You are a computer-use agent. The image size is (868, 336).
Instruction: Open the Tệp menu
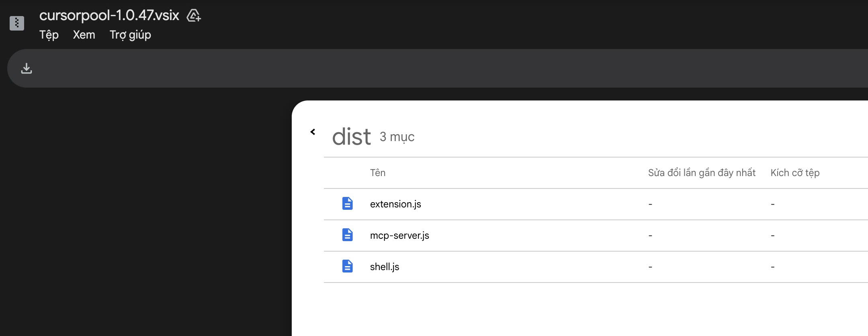49,35
